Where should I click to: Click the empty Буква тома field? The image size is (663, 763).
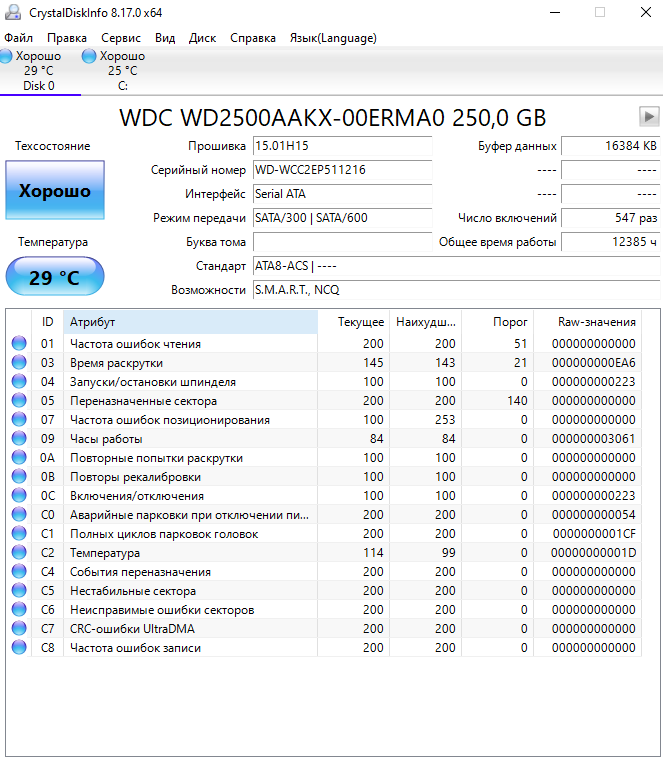point(342,242)
